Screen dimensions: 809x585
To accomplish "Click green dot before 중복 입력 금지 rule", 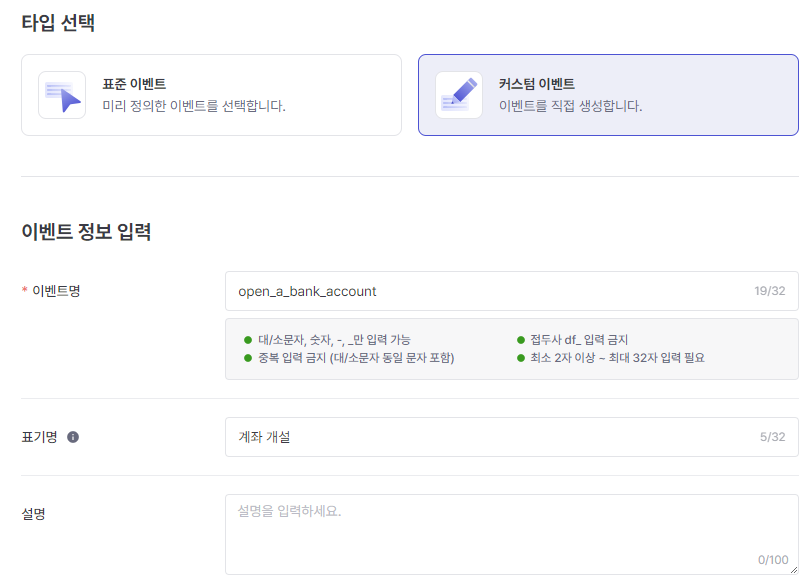I will pyautogui.click(x=248, y=357).
